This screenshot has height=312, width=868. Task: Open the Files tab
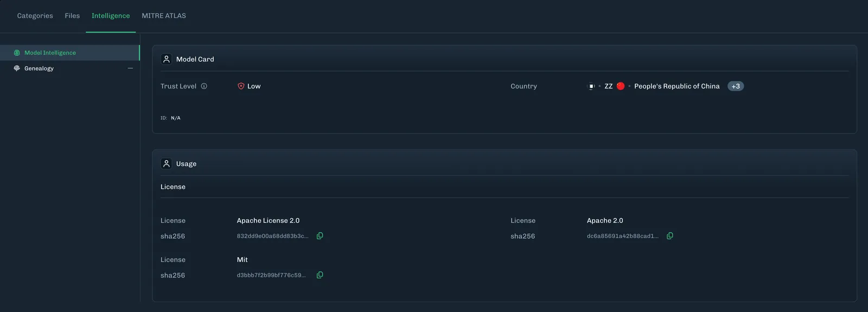(72, 16)
